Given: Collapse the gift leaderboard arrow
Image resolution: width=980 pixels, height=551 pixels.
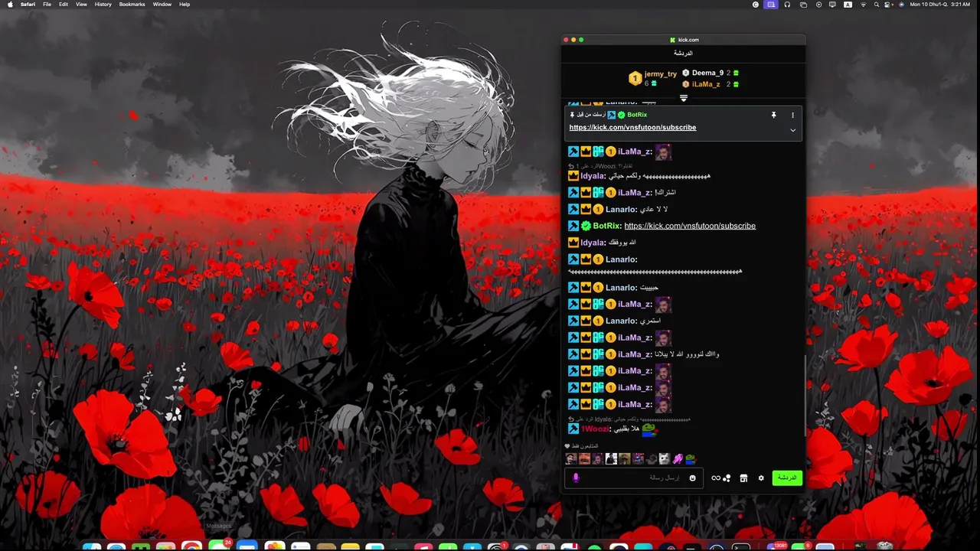Looking at the screenshot, I should click(684, 98).
